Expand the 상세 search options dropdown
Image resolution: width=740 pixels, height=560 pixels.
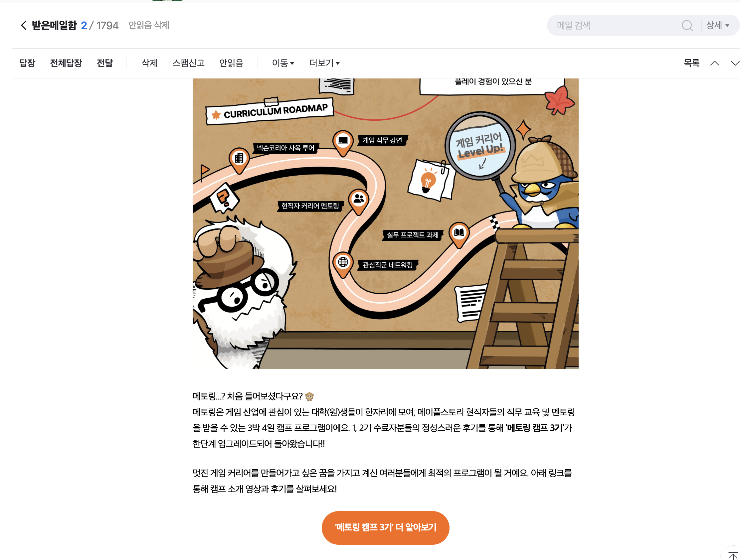click(x=718, y=25)
